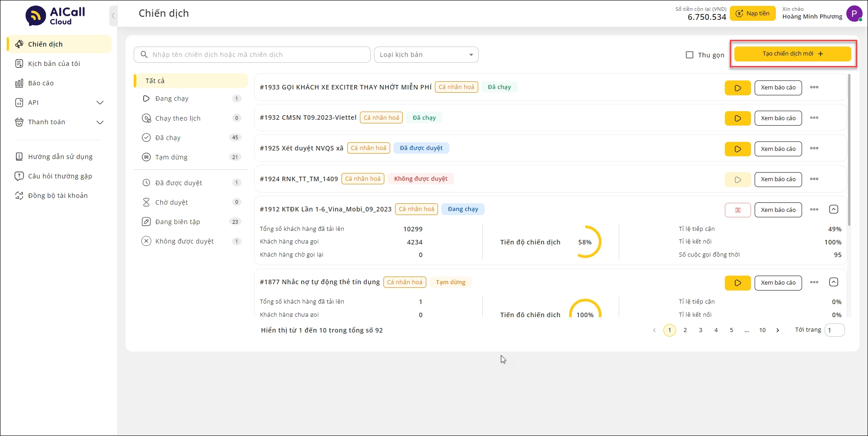
Task: Filter campaigns by Tạm dừng
Action: pos(172,157)
